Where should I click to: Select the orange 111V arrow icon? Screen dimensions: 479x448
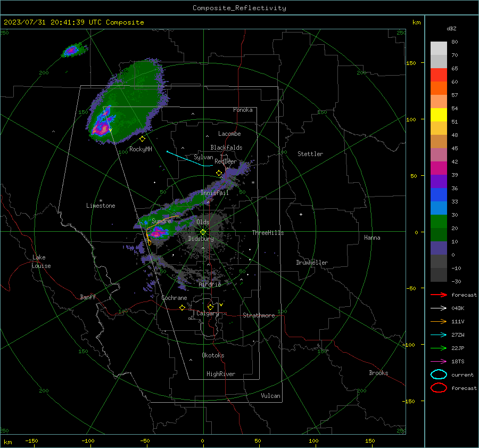click(x=439, y=321)
